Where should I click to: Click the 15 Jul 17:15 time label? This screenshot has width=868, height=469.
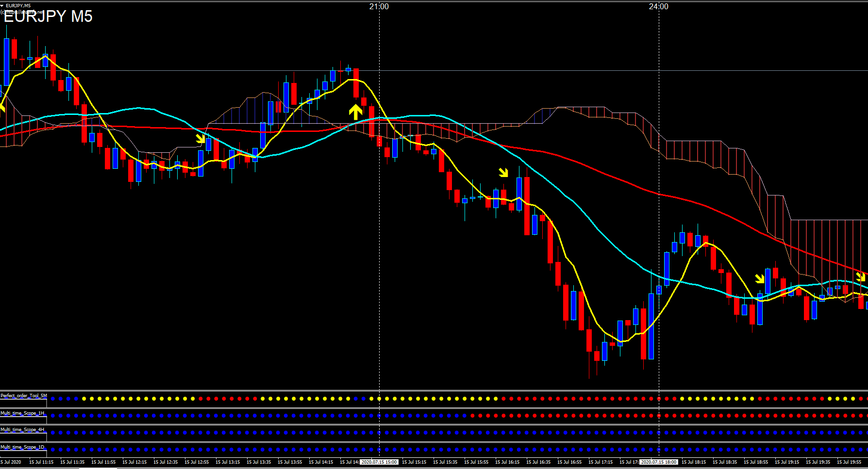[601, 462]
